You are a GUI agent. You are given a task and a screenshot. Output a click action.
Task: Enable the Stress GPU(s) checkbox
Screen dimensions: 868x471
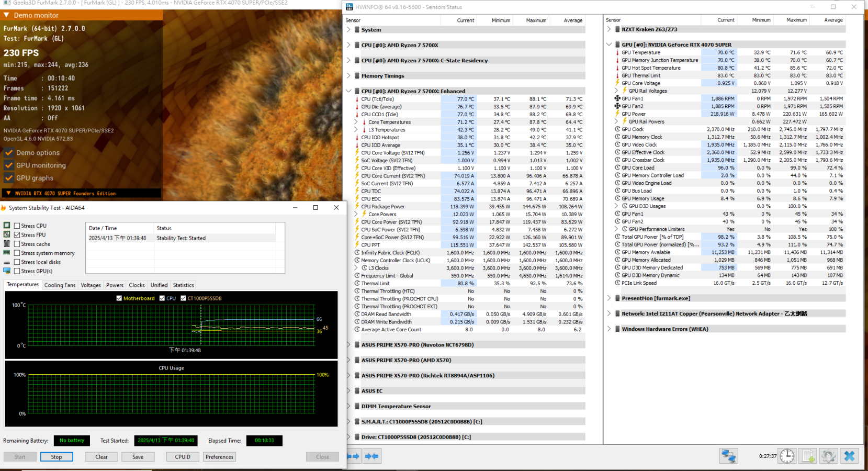click(x=17, y=271)
